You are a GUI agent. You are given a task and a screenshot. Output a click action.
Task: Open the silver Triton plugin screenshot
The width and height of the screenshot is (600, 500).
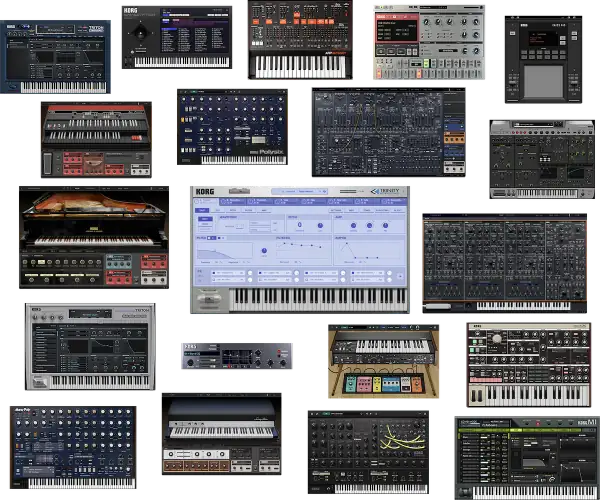click(90, 347)
